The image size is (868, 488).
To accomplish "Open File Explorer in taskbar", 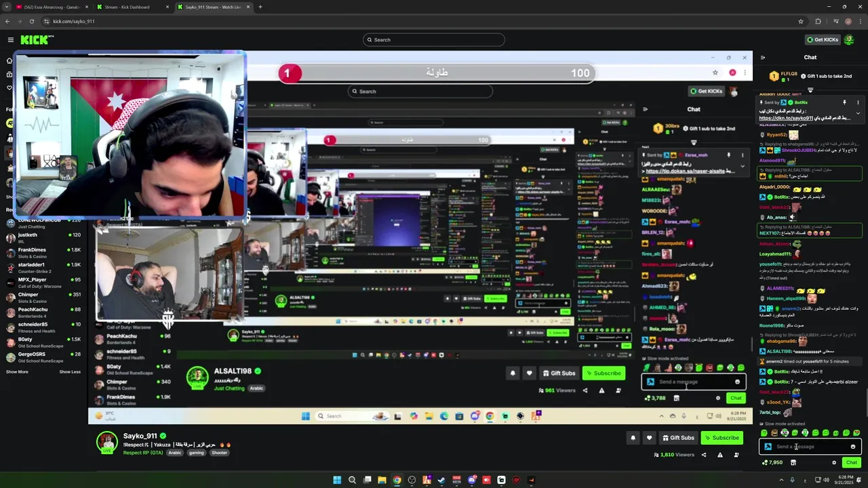I will pos(382,480).
